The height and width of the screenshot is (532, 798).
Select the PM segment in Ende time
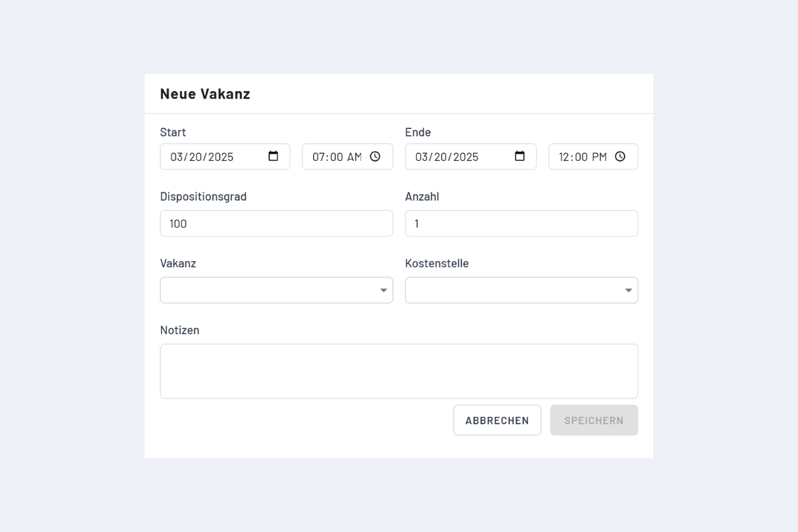(599, 157)
